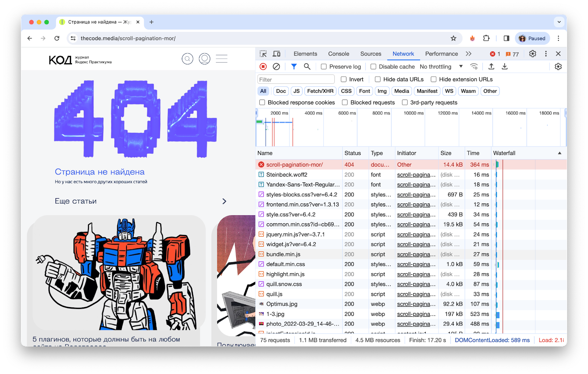Viewport: 588px width, 374px height.
Task: Click the import HAR file upload icon
Action: (491, 67)
